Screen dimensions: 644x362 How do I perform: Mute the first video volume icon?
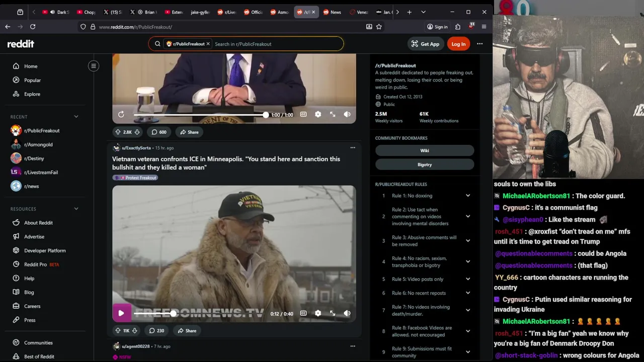pos(347,115)
